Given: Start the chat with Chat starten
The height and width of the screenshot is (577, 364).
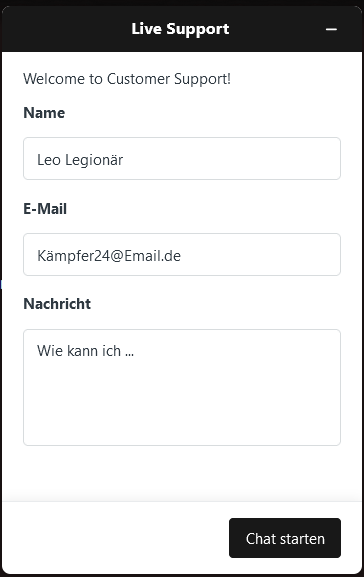Looking at the screenshot, I should pyautogui.click(x=285, y=538).
